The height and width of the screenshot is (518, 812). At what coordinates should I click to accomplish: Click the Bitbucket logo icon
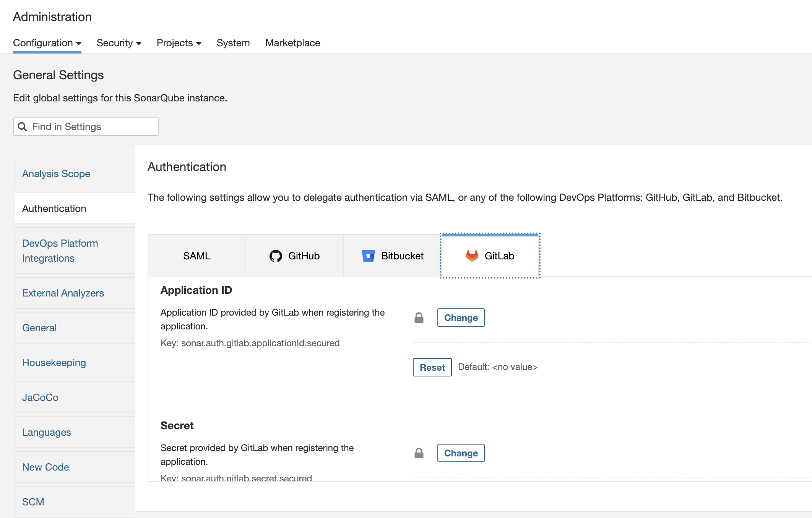[x=368, y=256]
